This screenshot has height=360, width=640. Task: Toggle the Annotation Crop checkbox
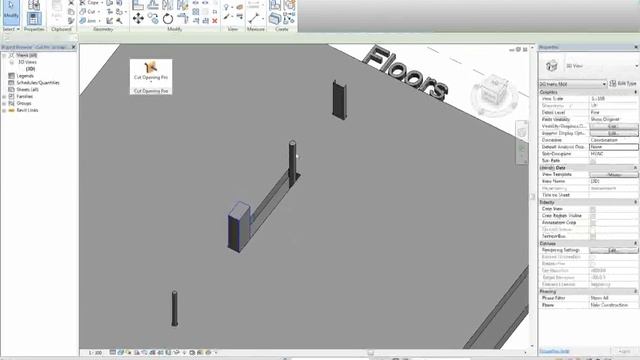pyautogui.click(x=593, y=223)
